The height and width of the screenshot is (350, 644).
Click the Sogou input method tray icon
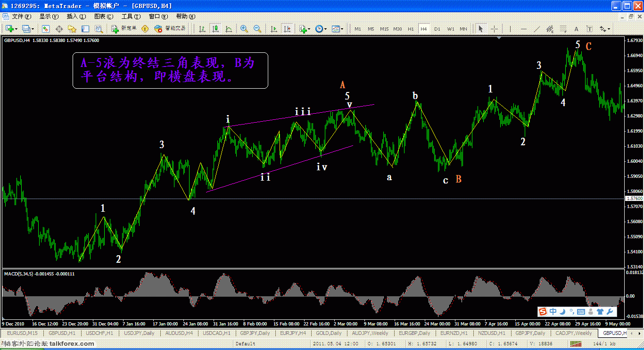[543, 311]
